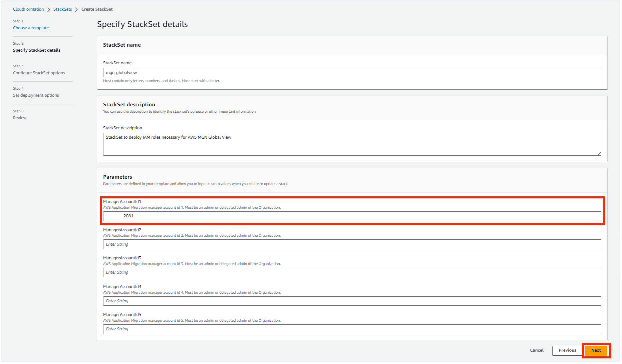Click the Specify StackSet details page title
The width and height of the screenshot is (622, 364).
(142, 24)
